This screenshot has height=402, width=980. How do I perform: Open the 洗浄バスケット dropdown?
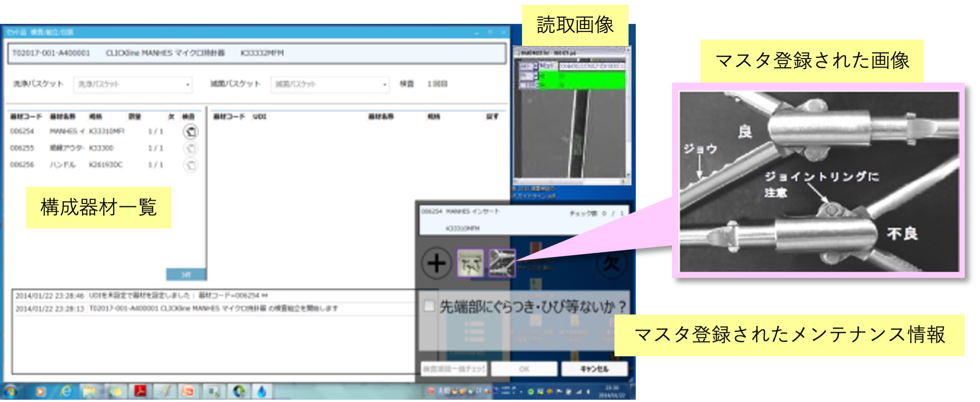pyautogui.click(x=133, y=84)
